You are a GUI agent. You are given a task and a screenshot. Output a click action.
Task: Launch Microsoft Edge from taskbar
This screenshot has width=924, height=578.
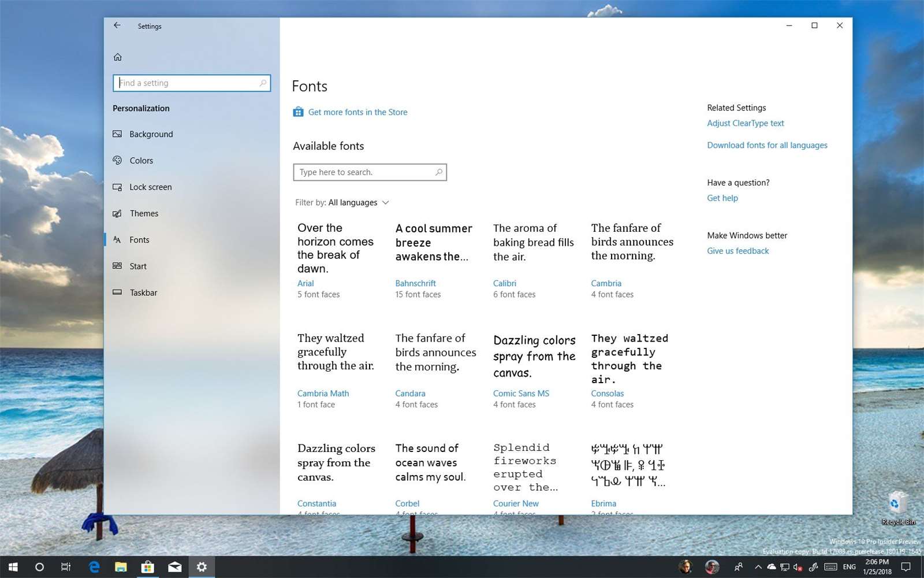tap(94, 567)
